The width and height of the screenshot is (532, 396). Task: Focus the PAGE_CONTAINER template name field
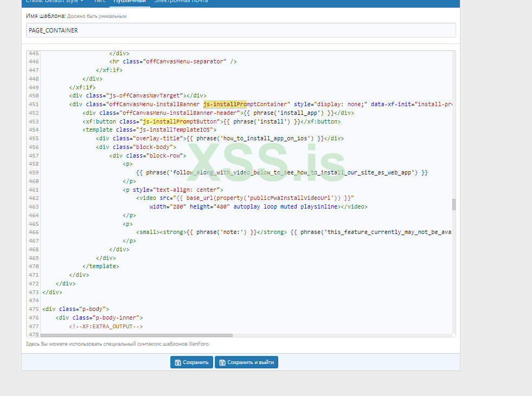coord(241,30)
